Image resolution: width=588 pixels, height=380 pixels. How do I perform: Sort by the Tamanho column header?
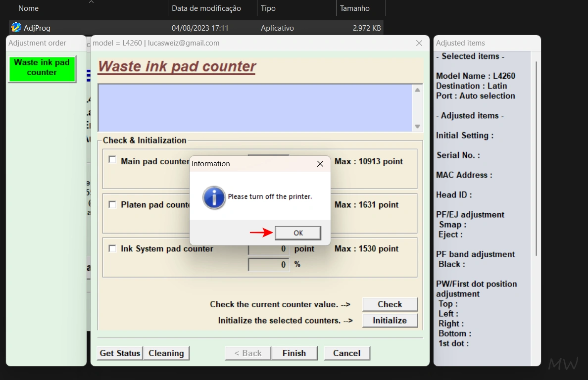(354, 8)
